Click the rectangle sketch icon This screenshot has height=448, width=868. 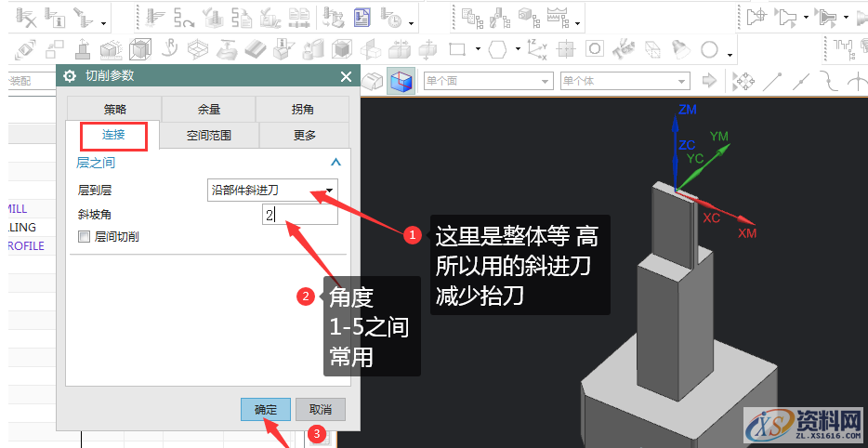click(457, 50)
